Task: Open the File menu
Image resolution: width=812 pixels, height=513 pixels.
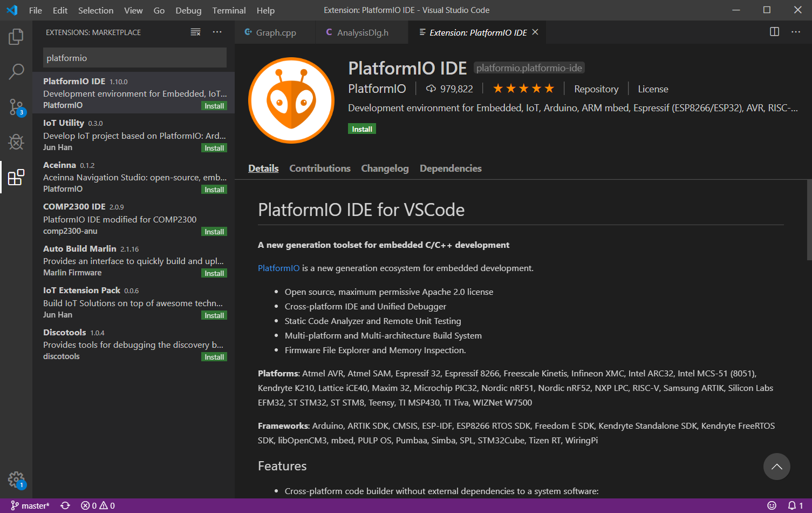Action: (x=36, y=10)
